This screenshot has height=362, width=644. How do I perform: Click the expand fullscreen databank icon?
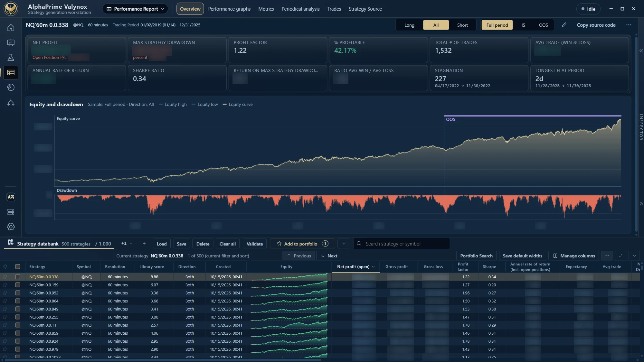620,256
